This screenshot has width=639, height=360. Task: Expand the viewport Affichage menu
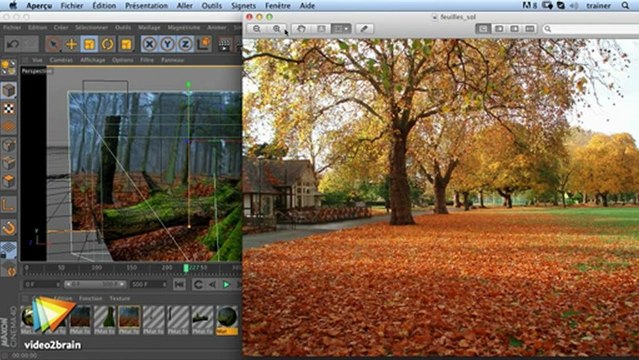point(93,60)
